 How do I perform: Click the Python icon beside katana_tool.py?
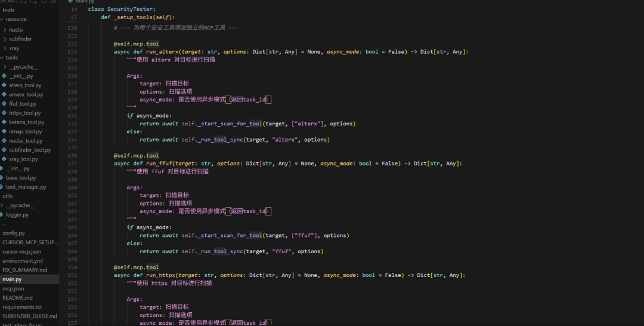point(4,122)
